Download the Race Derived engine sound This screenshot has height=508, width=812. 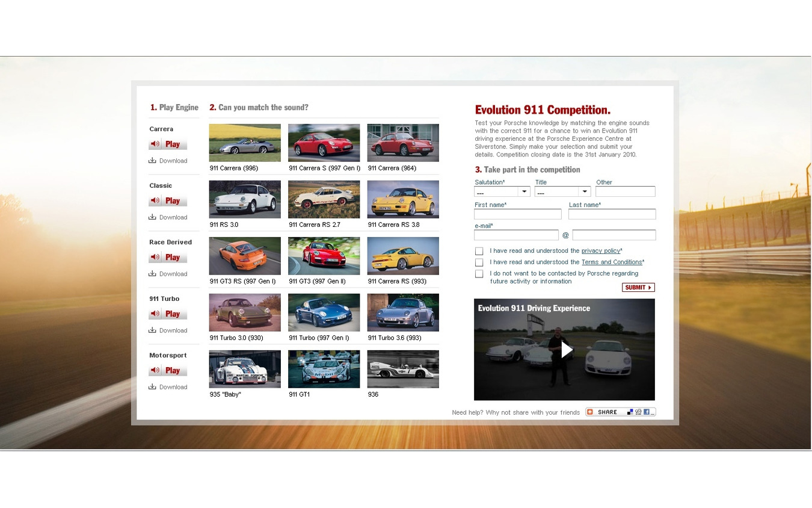pyautogui.click(x=168, y=274)
